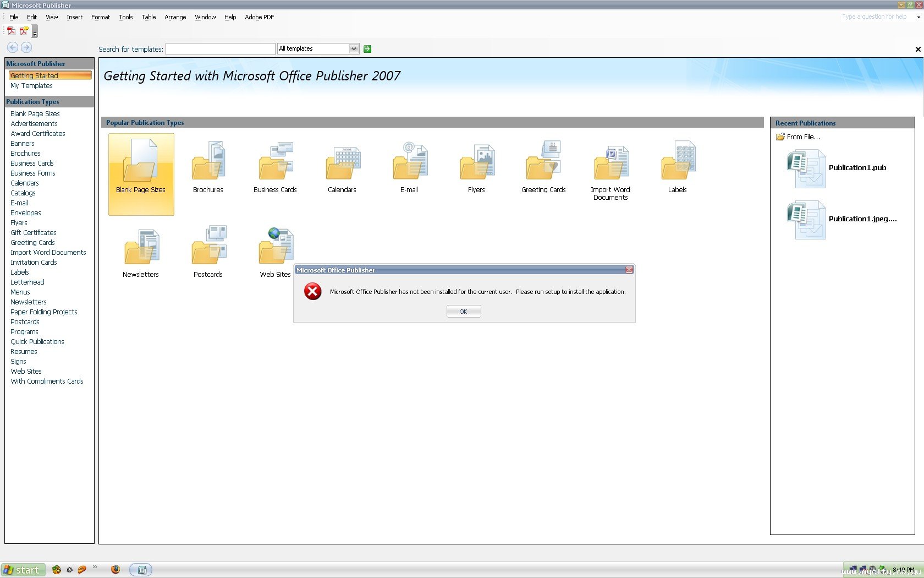Click the Firefox icon in the taskbar

[x=116, y=570]
